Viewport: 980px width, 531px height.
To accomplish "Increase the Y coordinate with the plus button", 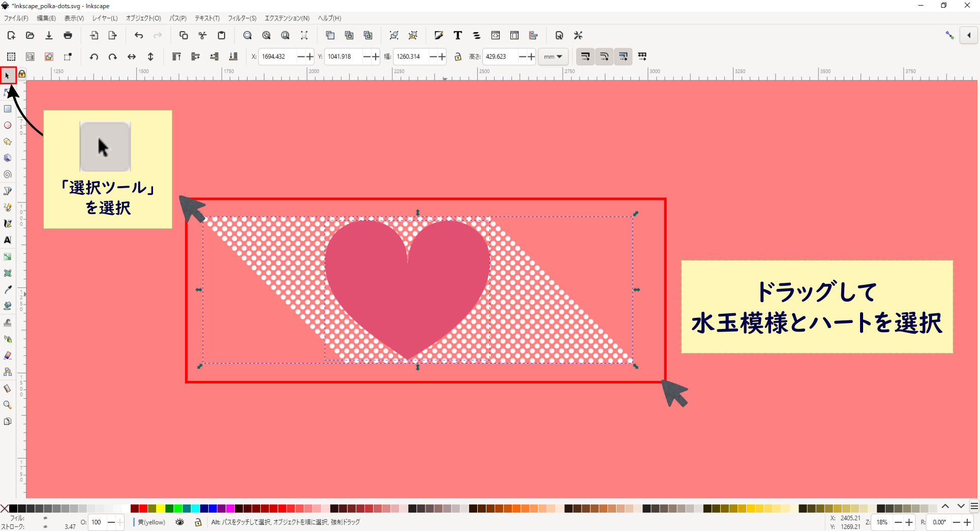I will tap(376, 56).
